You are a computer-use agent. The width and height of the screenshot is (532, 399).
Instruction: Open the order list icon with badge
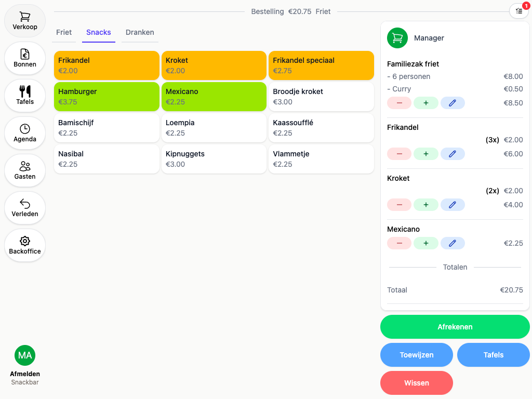coord(519,11)
